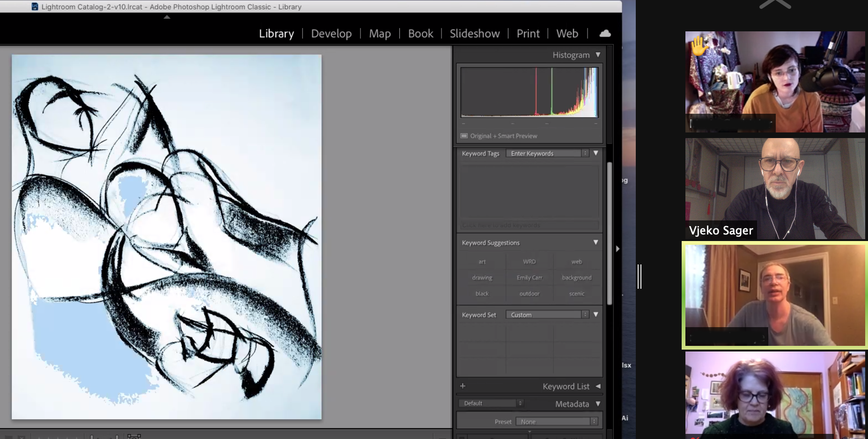Click the right panel hide arrow
Screen dimensions: 868x439
[618, 249]
